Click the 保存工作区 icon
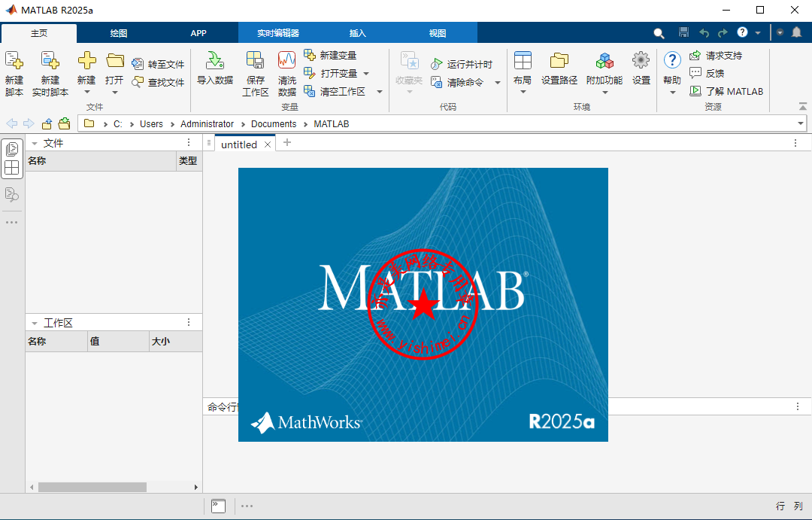 pyautogui.click(x=255, y=61)
